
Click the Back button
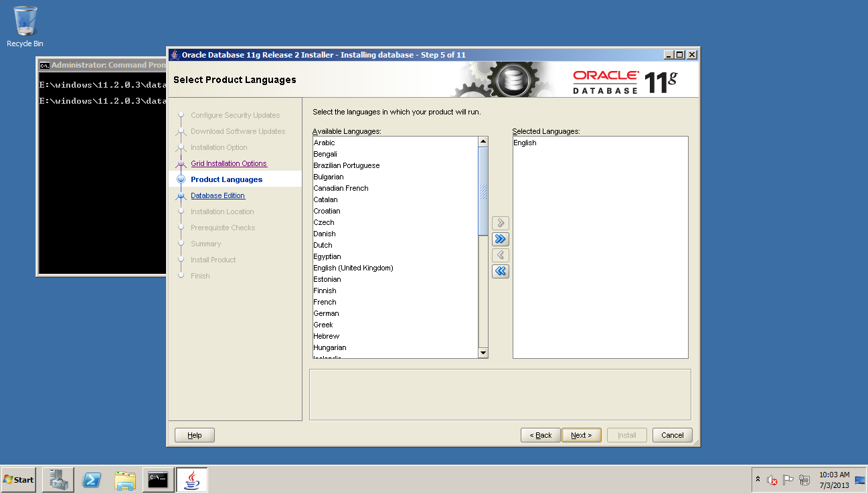point(540,435)
